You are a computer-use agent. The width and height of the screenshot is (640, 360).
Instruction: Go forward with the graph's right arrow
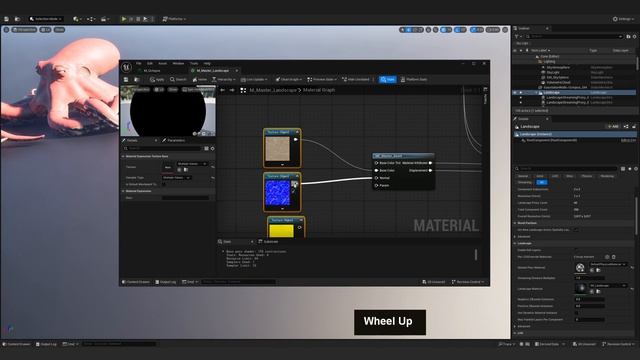pos(232,90)
